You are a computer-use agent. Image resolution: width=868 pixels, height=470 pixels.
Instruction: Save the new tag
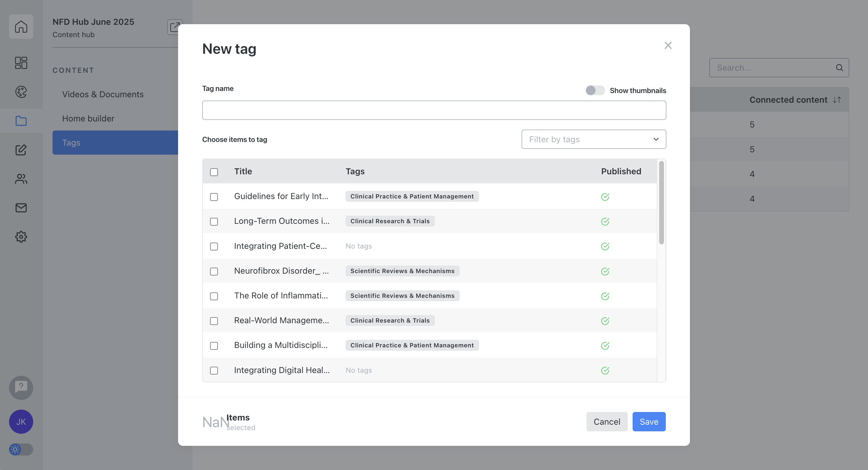(649, 421)
